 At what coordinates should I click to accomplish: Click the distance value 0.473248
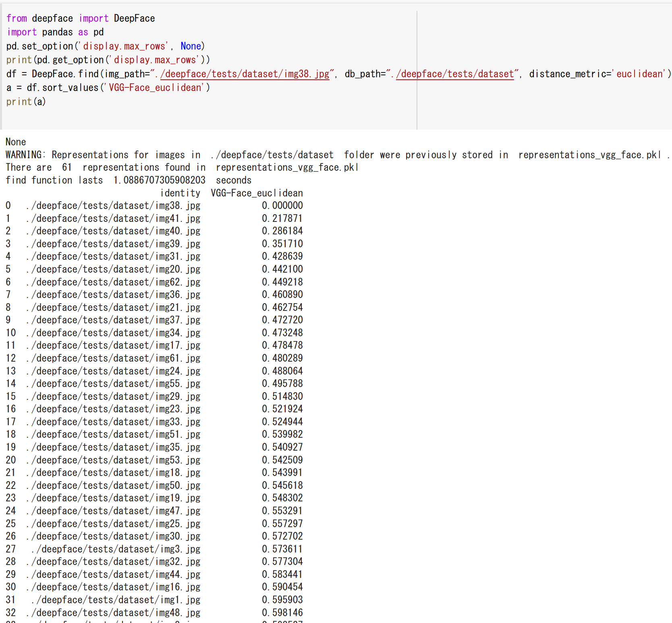pyautogui.click(x=282, y=333)
